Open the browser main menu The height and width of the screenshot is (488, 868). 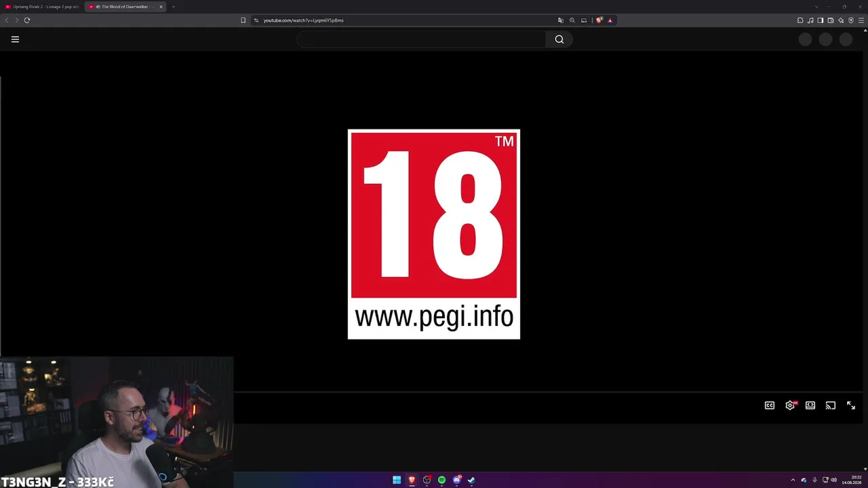click(861, 20)
